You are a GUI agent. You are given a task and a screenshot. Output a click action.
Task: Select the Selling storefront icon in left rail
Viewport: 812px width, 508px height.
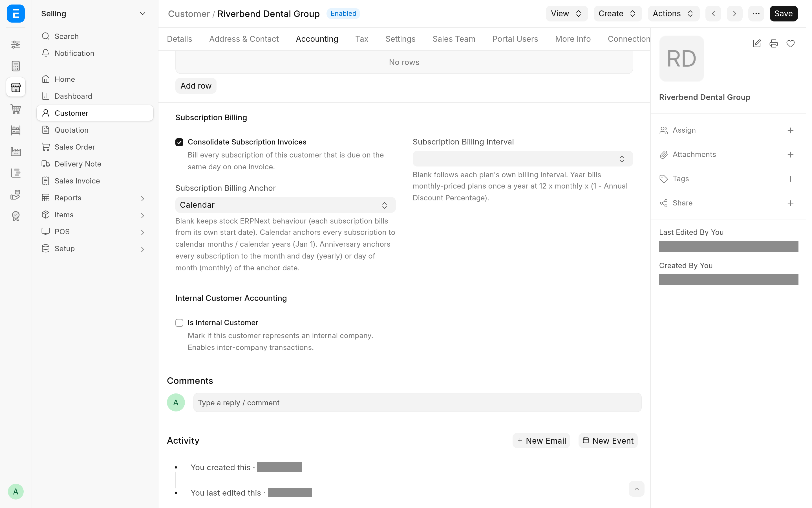(x=16, y=87)
